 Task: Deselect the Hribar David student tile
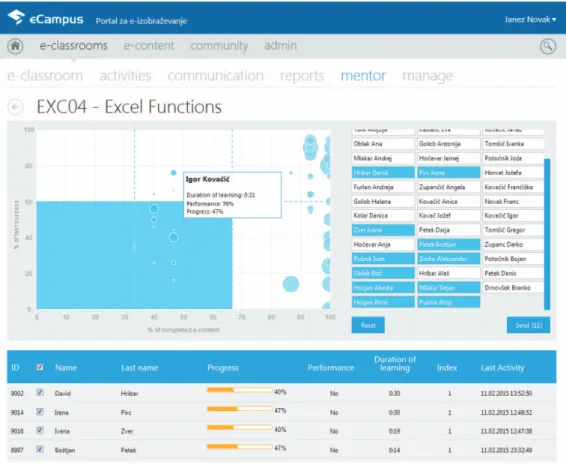[383, 173]
